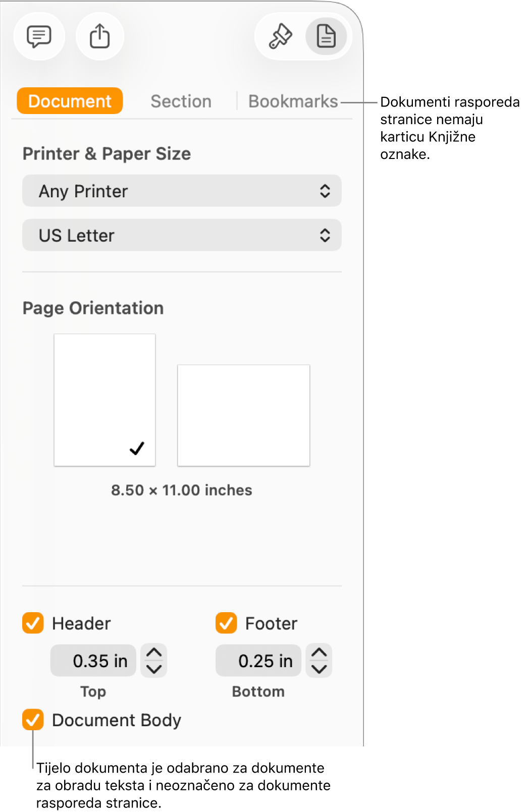Disable the Footer checkbox
The width and height of the screenshot is (529, 812).
tap(226, 623)
